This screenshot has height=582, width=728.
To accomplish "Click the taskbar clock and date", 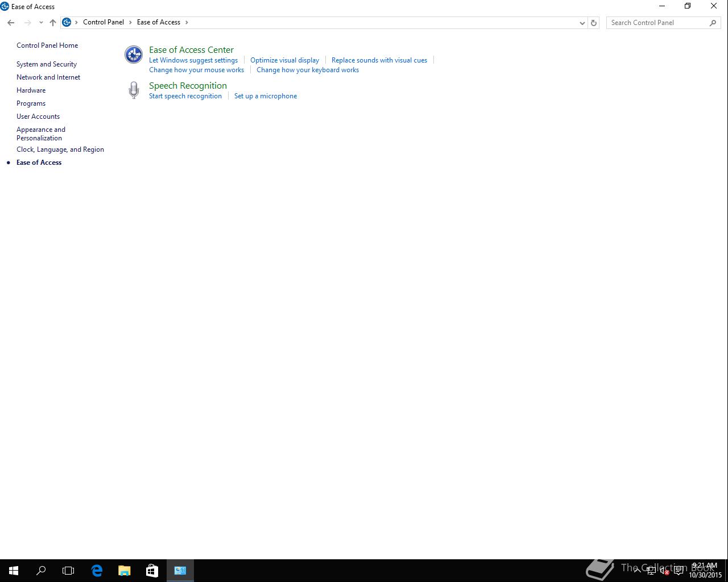I will click(705, 571).
